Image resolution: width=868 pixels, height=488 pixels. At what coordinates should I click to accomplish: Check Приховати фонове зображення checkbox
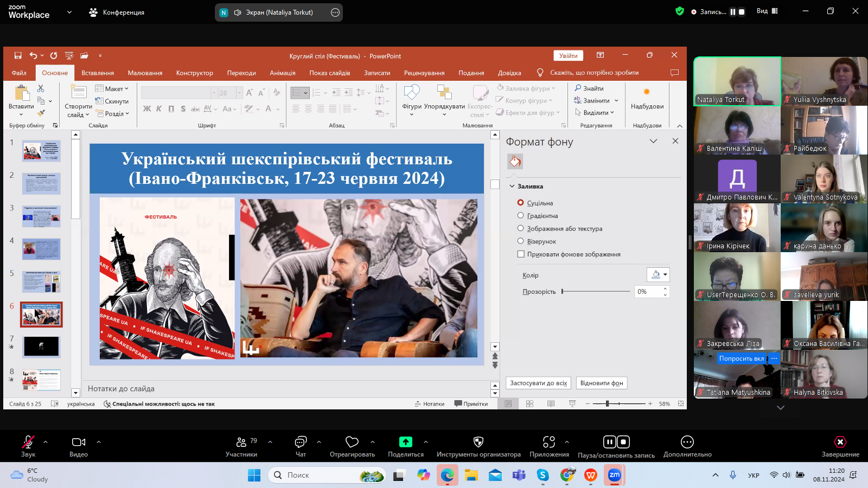click(x=521, y=254)
